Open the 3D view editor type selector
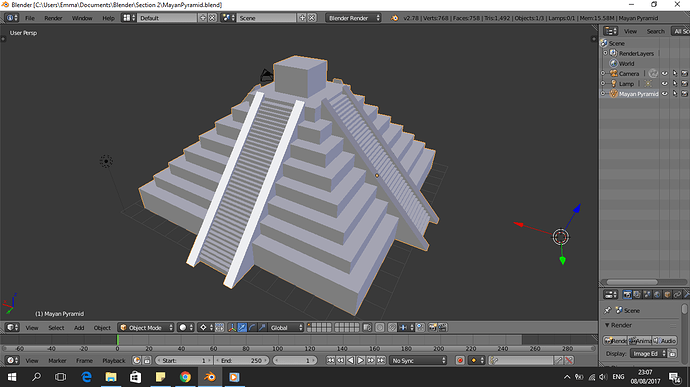690x387 pixels. (12, 327)
